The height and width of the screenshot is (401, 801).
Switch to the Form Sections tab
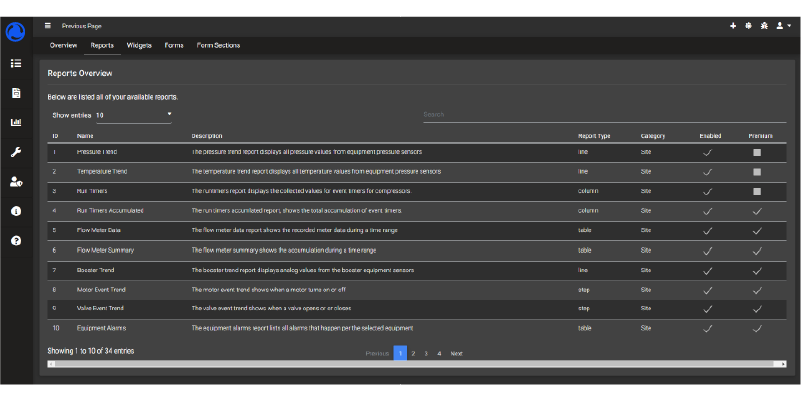coord(218,45)
